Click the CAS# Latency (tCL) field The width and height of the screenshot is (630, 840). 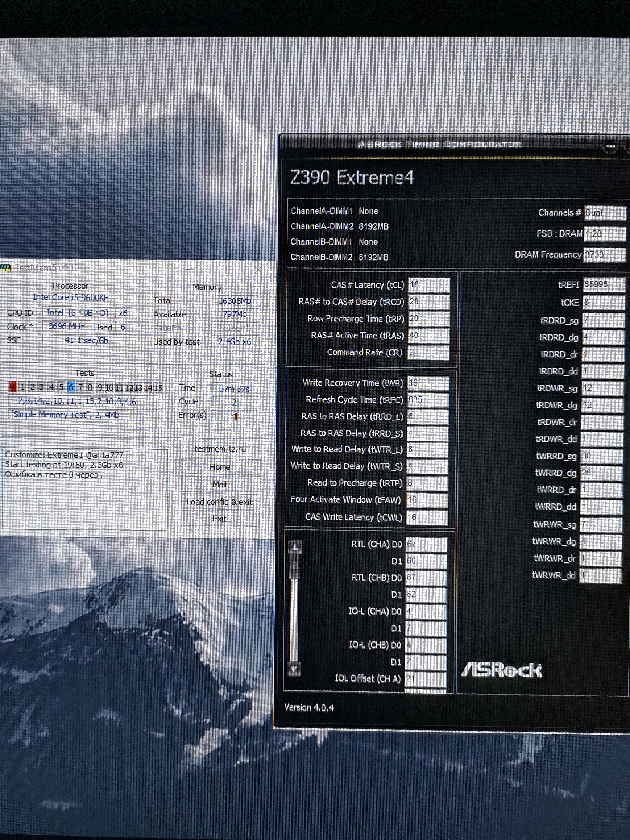point(429,285)
